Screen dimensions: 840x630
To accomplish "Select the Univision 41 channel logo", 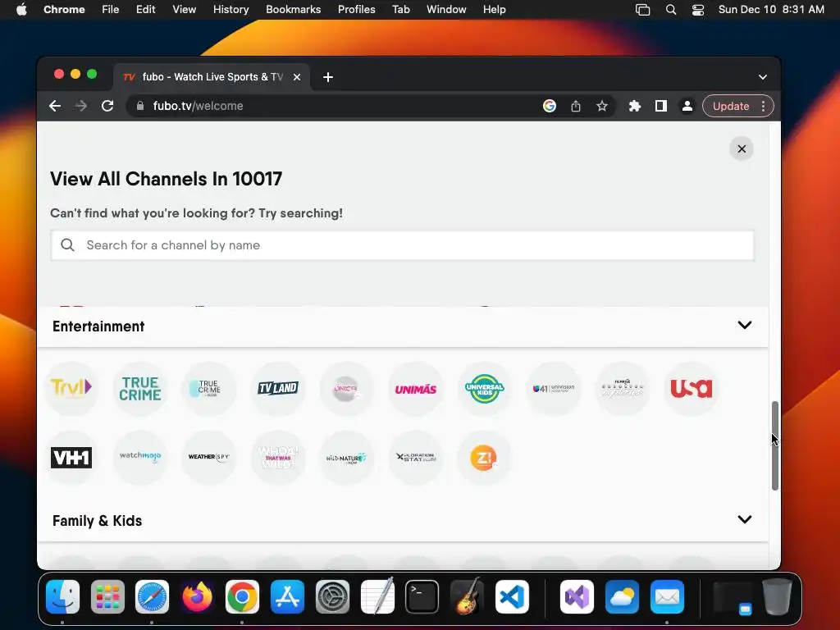I will pos(554,388).
